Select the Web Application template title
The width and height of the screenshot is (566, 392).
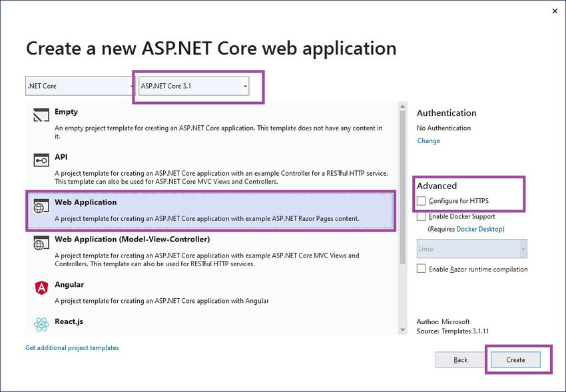(85, 202)
